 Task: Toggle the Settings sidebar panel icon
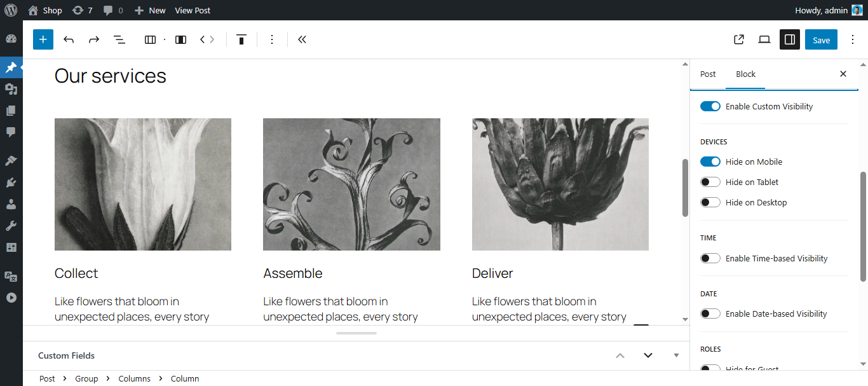pyautogui.click(x=790, y=39)
